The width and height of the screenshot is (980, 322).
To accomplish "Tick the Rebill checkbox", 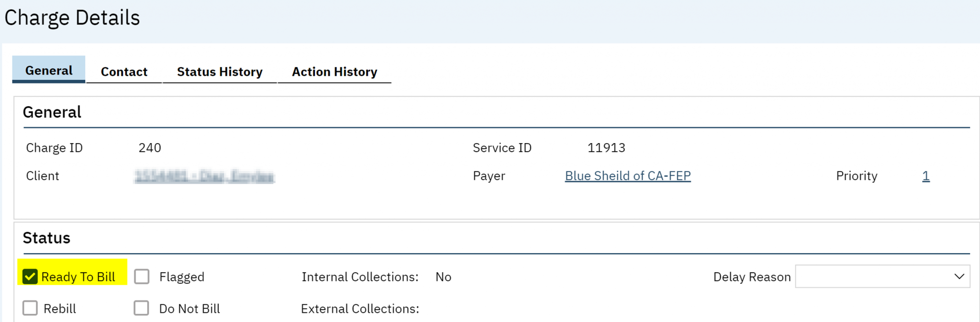I will coord(30,308).
